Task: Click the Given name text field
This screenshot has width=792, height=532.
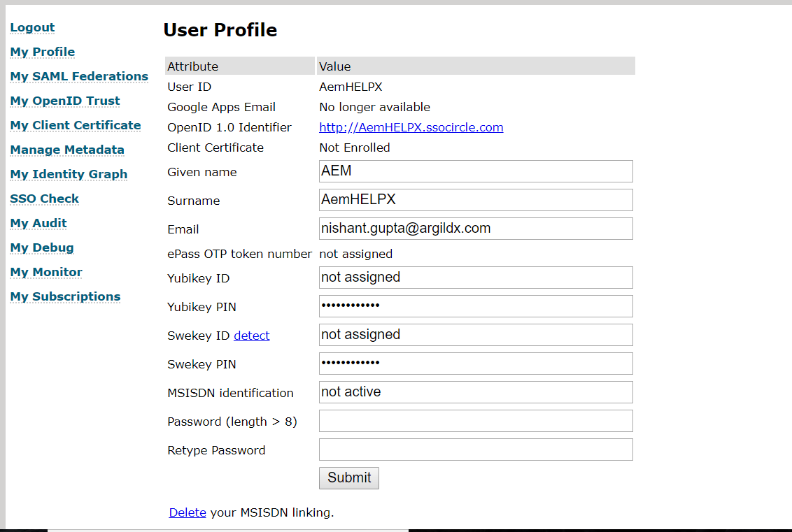Action: coord(476,171)
